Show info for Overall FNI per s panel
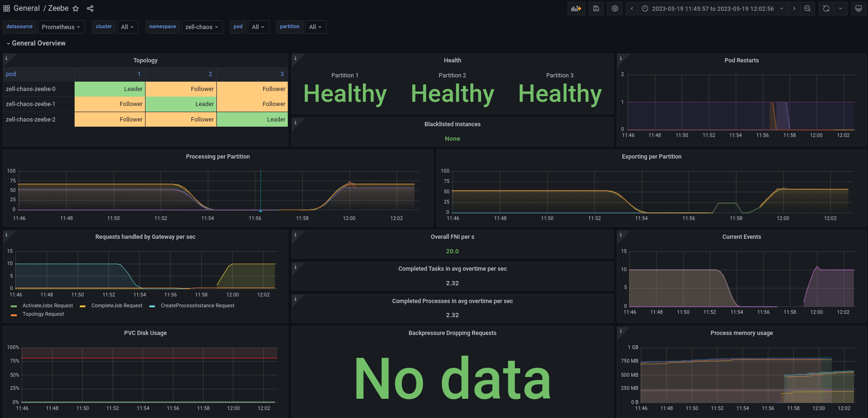The width and height of the screenshot is (868, 418). pyautogui.click(x=295, y=235)
